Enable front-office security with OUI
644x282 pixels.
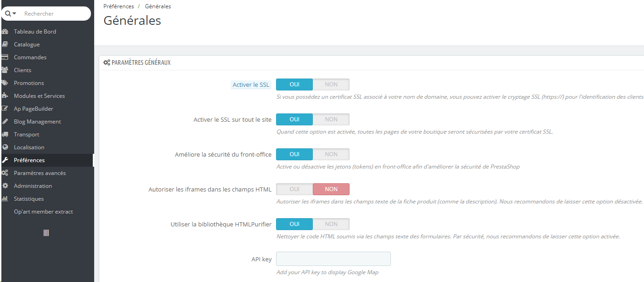click(294, 154)
